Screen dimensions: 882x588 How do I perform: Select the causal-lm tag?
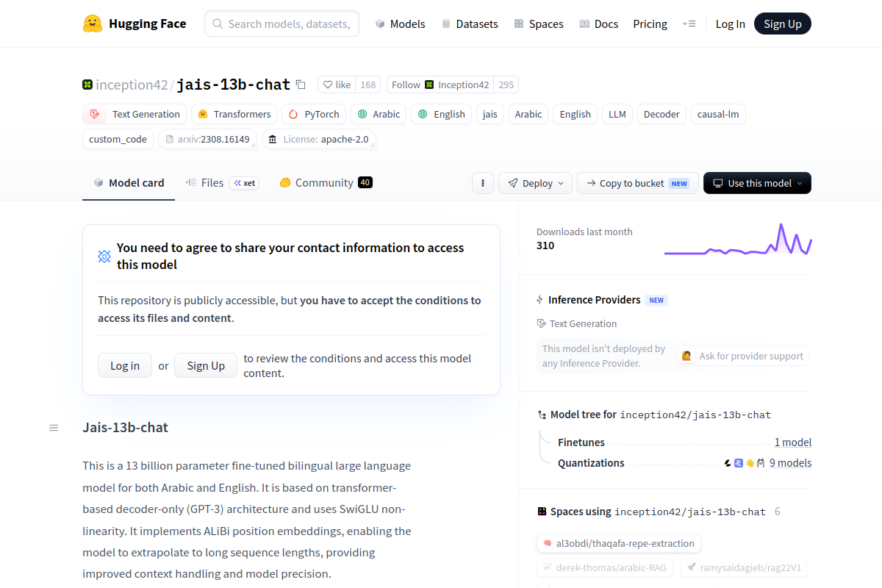(x=719, y=114)
